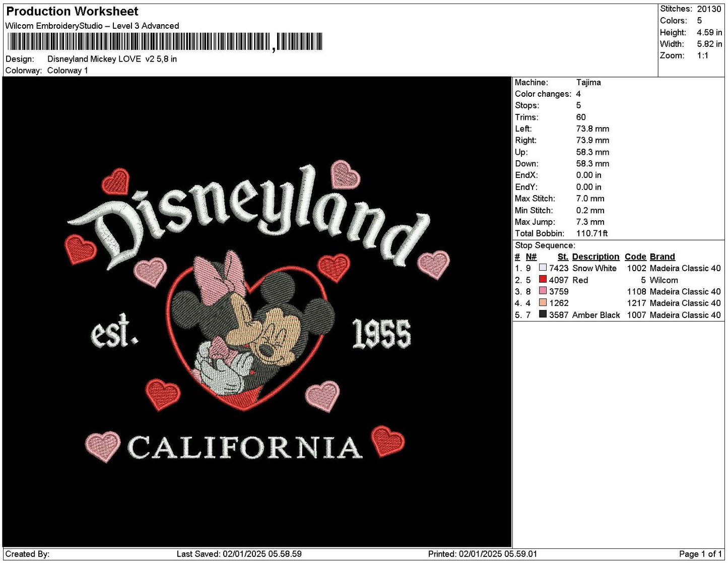Click the Height value 4.59 in
This screenshot has height=563, width=728.
(709, 32)
